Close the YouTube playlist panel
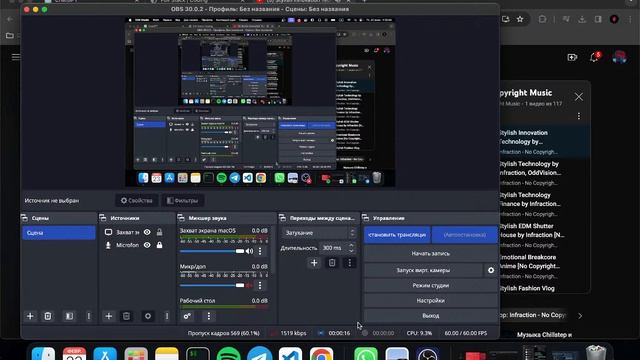The image size is (640, 360). pos(579,97)
